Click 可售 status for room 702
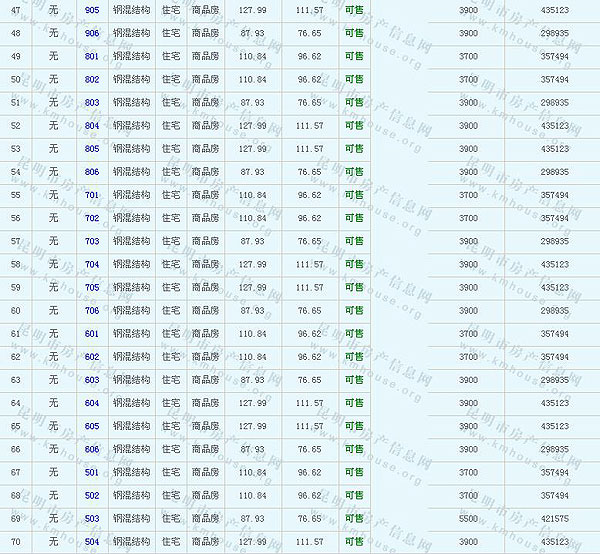Viewport: 600px width, 554px height. pos(354,218)
